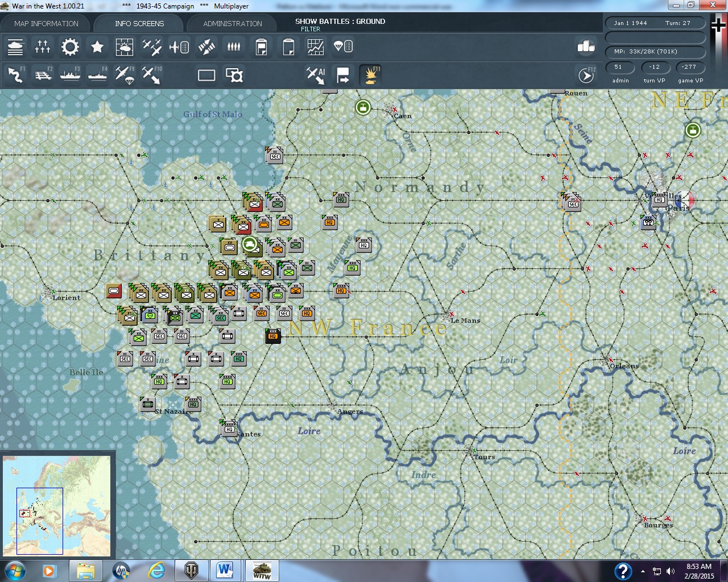Open the air doctrine crossed planes icon

pos(152,47)
